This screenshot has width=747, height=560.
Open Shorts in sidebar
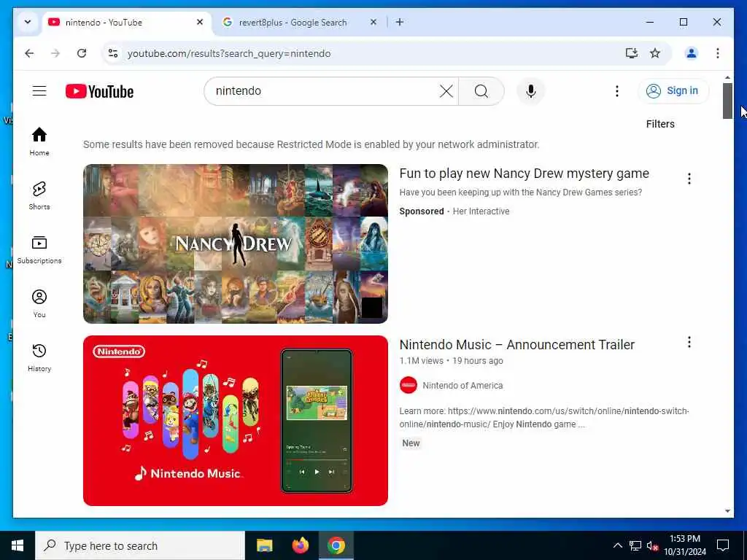tap(39, 195)
